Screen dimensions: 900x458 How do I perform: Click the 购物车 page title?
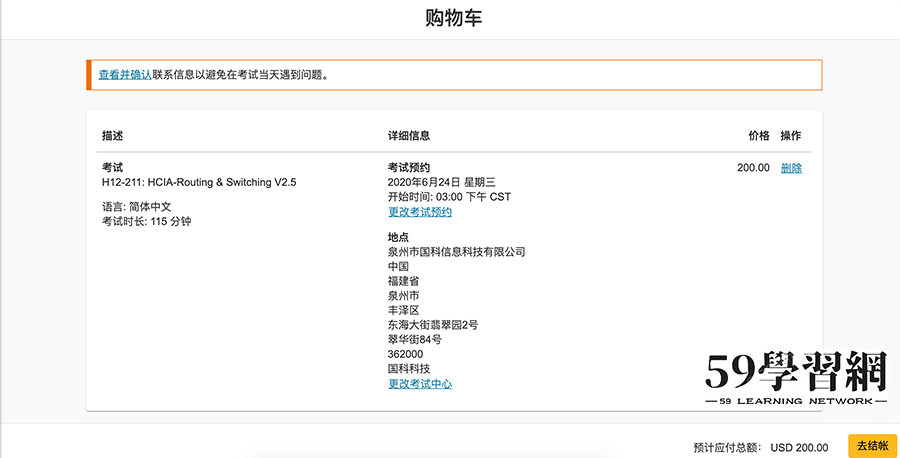tap(453, 19)
